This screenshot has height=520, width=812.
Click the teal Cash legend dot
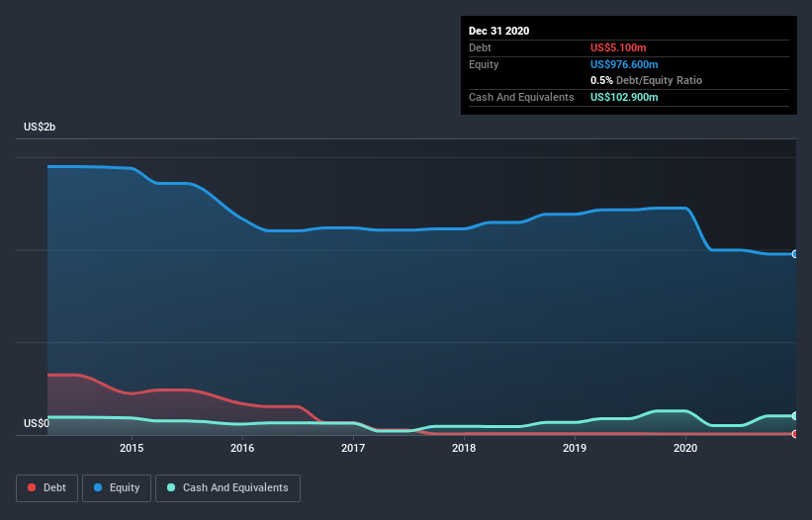pos(171,487)
